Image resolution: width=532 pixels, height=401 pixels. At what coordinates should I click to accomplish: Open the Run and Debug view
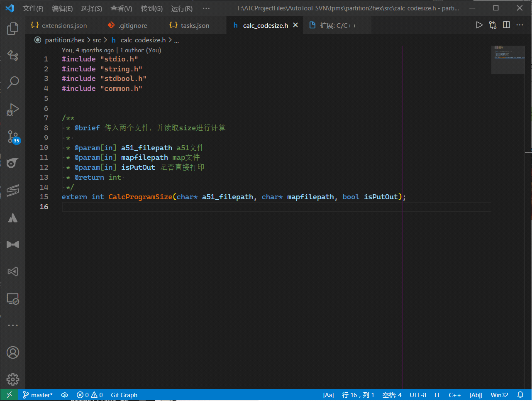pos(13,110)
